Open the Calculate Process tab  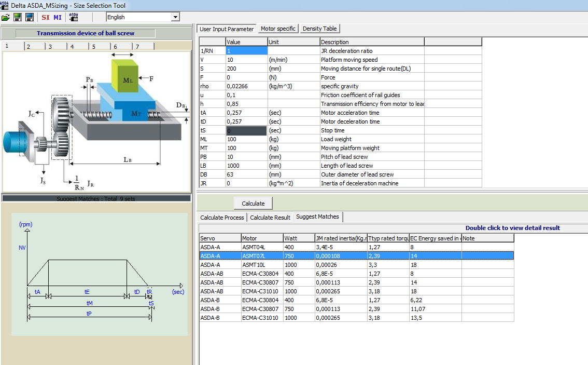pyautogui.click(x=222, y=218)
